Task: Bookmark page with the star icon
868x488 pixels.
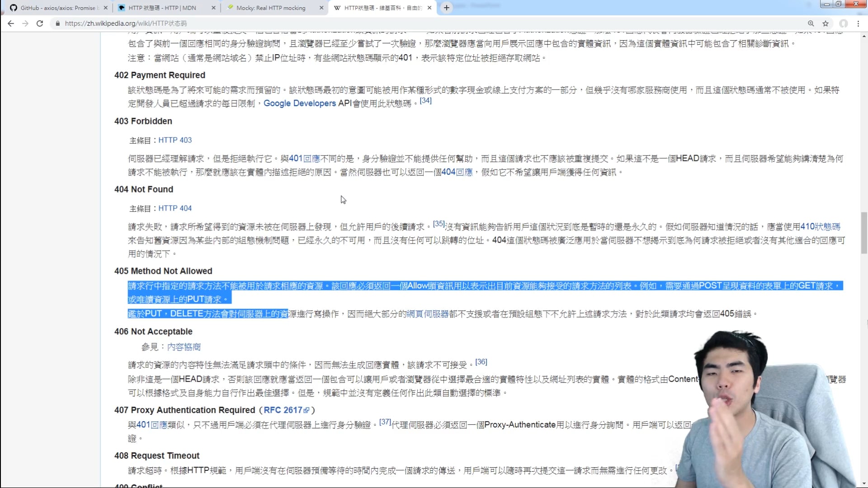Action: click(x=826, y=23)
